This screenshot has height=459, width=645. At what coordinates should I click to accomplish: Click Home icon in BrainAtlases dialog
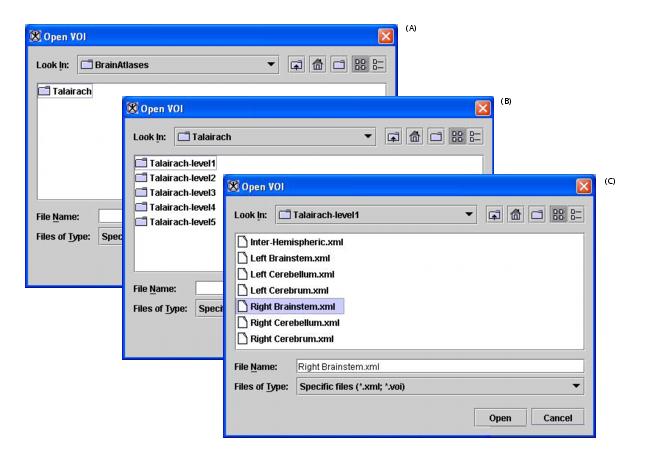(x=317, y=65)
